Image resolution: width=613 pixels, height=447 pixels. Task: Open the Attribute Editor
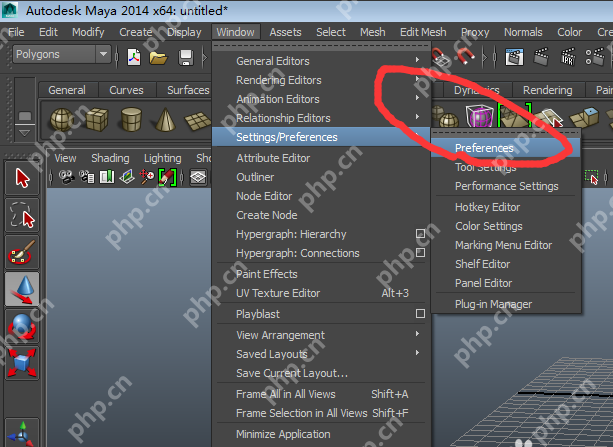(321, 158)
